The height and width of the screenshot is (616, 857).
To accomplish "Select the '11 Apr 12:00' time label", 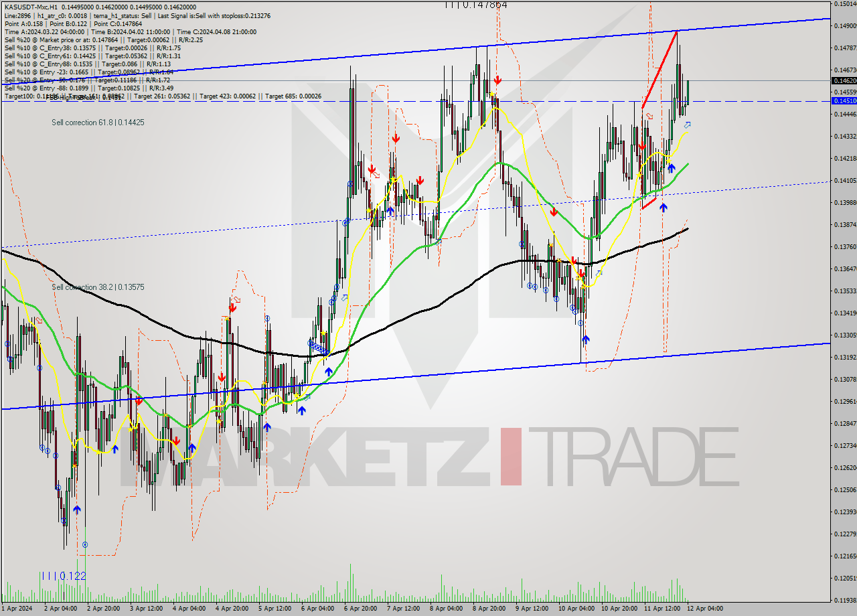I will coord(661,609).
